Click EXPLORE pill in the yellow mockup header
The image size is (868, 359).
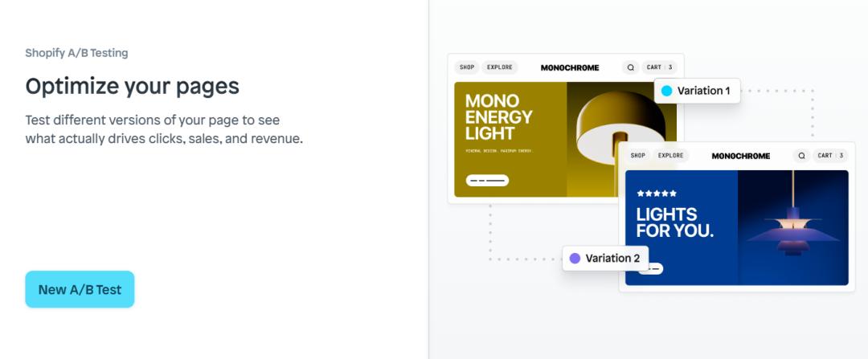tap(499, 67)
